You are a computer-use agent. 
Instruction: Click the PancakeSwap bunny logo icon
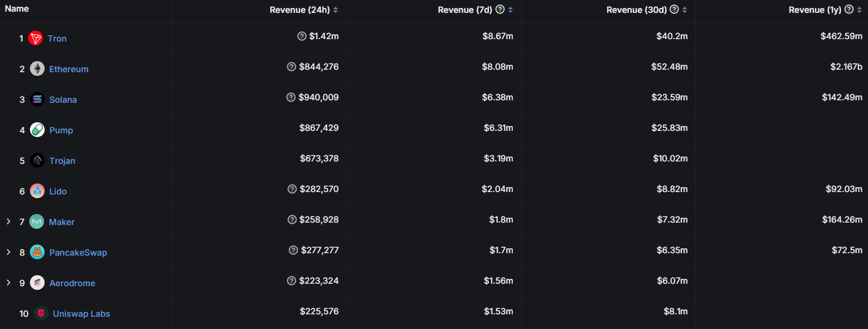[x=37, y=253]
